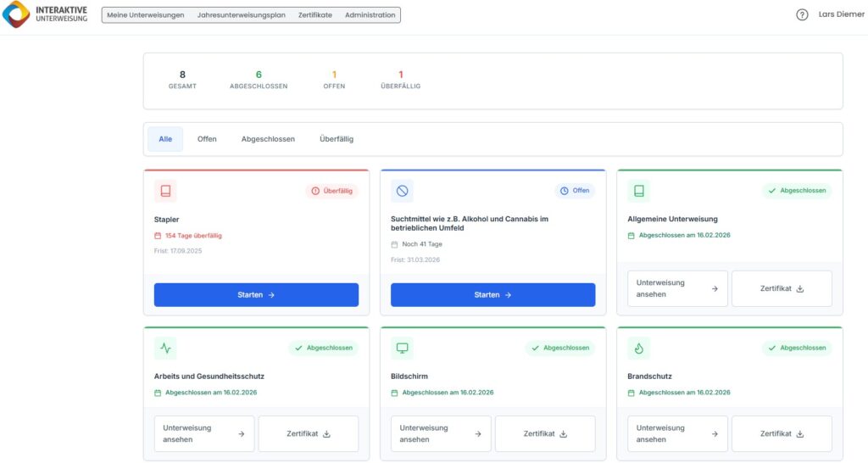Download the Brandschutz Zertifikat

pos(782,433)
